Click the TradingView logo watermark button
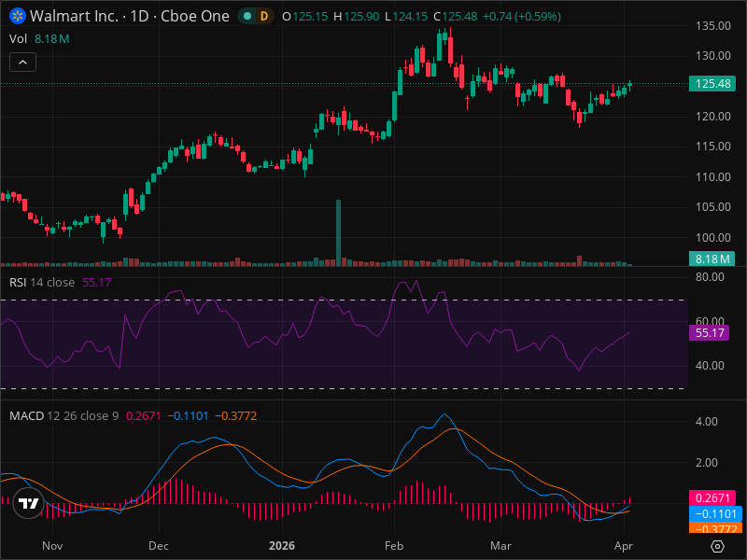This screenshot has width=747, height=560. 28,503
